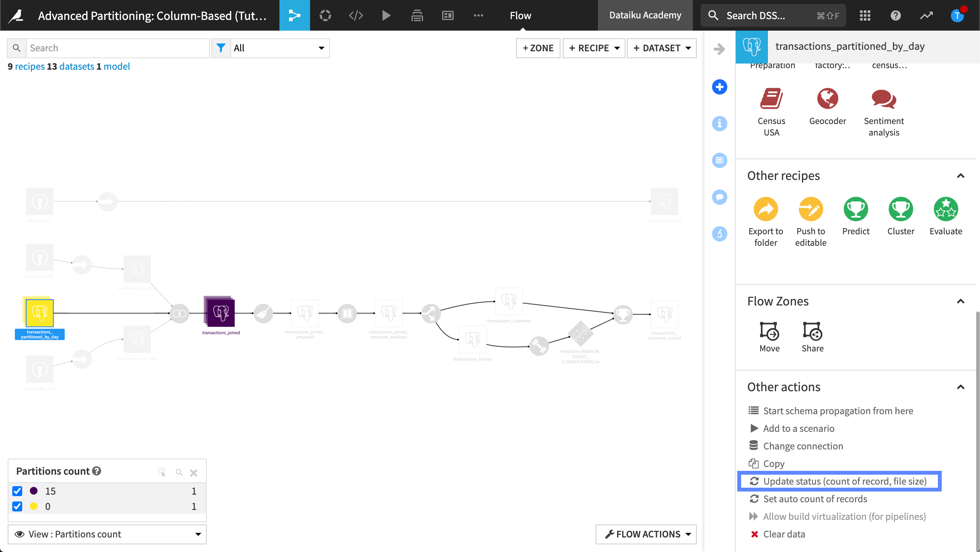Select the Census USA plugin recipe
Image resolution: width=980 pixels, height=552 pixels.
[771, 112]
